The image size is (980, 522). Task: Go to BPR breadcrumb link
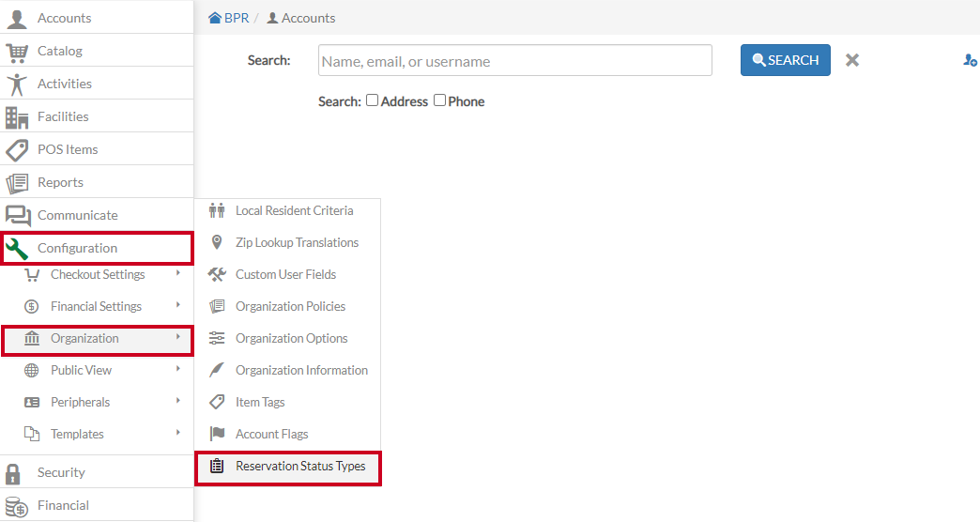[229, 18]
